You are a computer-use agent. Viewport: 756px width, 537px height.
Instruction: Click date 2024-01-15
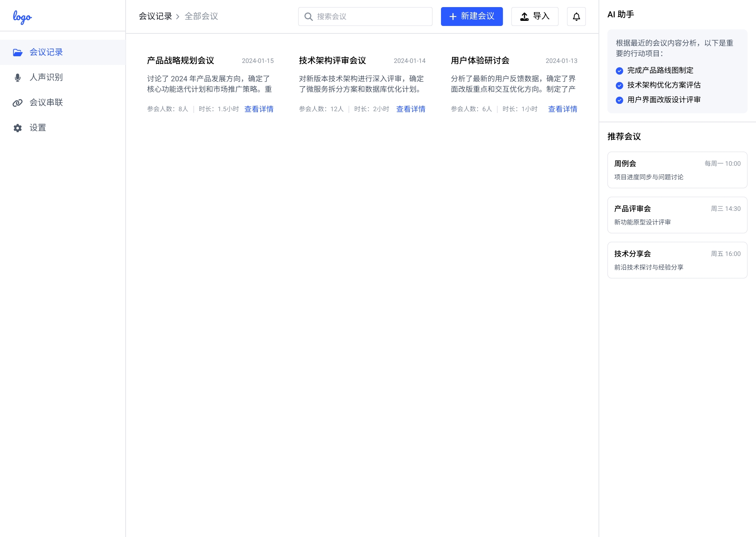tap(258, 61)
